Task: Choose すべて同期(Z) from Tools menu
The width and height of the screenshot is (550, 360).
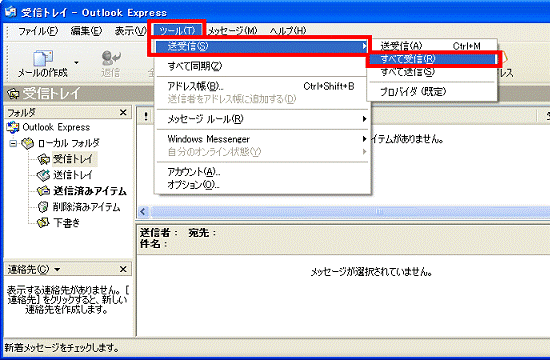Action: pyautogui.click(x=262, y=66)
